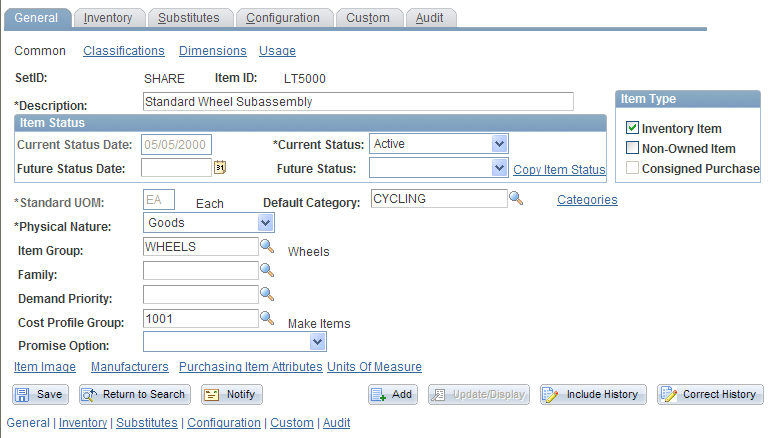
Task: Open the Item Image link
Action: point(45,367)
